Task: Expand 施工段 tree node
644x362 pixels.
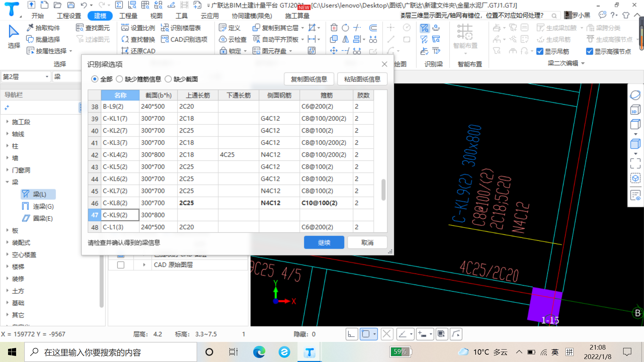Action: [x=7, y=122]
